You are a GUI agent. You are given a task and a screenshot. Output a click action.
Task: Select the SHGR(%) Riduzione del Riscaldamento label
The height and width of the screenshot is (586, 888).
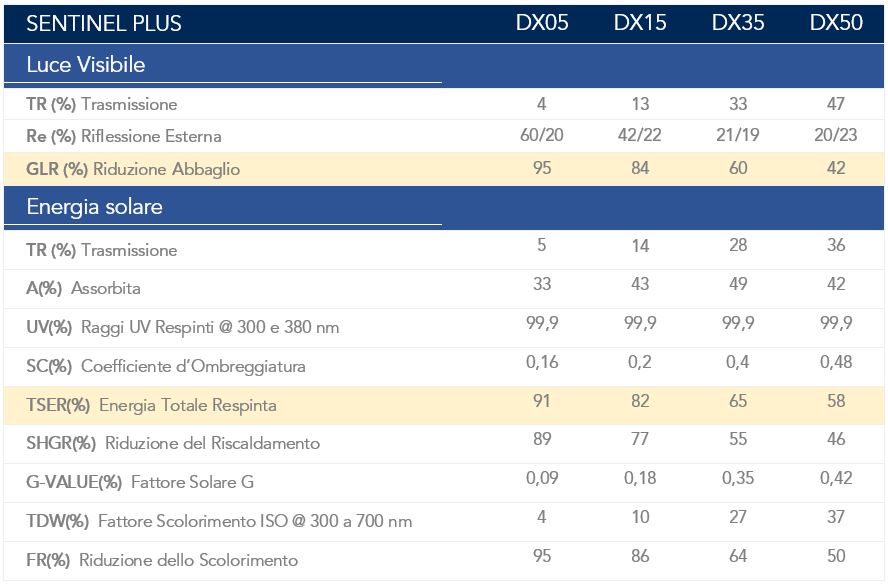pos(173,444)
